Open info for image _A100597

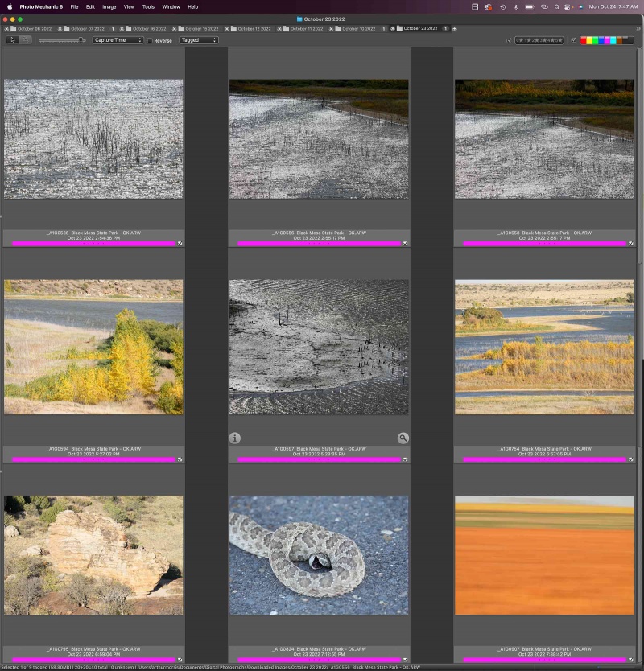(234, 438)
